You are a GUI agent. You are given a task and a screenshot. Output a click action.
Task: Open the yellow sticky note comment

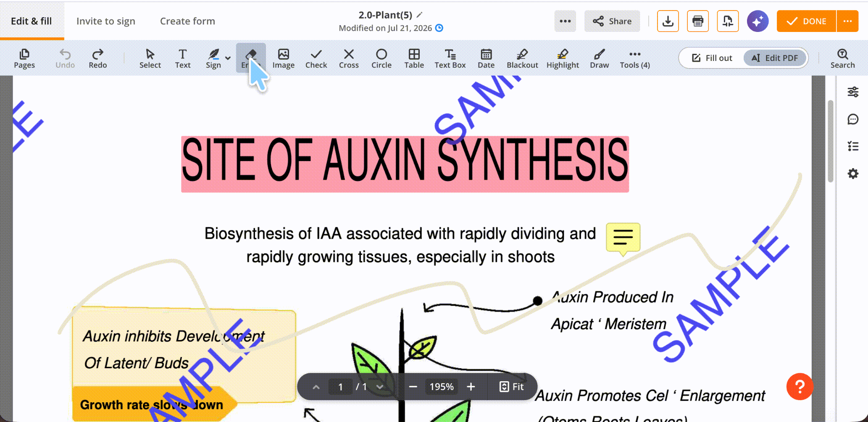point(623,238)
